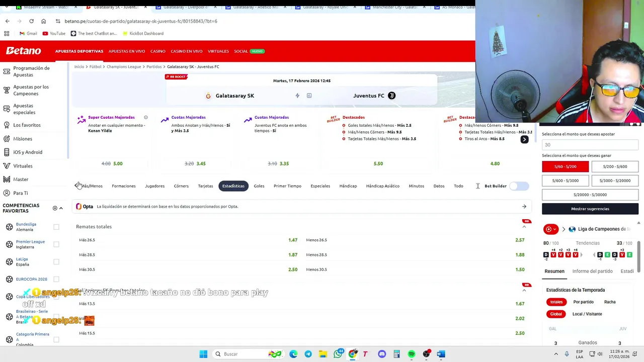
Task: Toggle the Bet Builder switch
Action: (x=519, y=186)
